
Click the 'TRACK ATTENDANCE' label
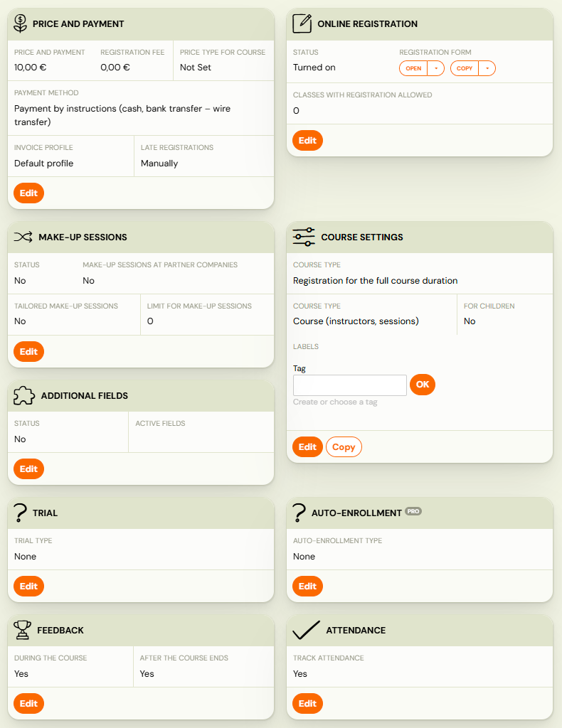329,658
